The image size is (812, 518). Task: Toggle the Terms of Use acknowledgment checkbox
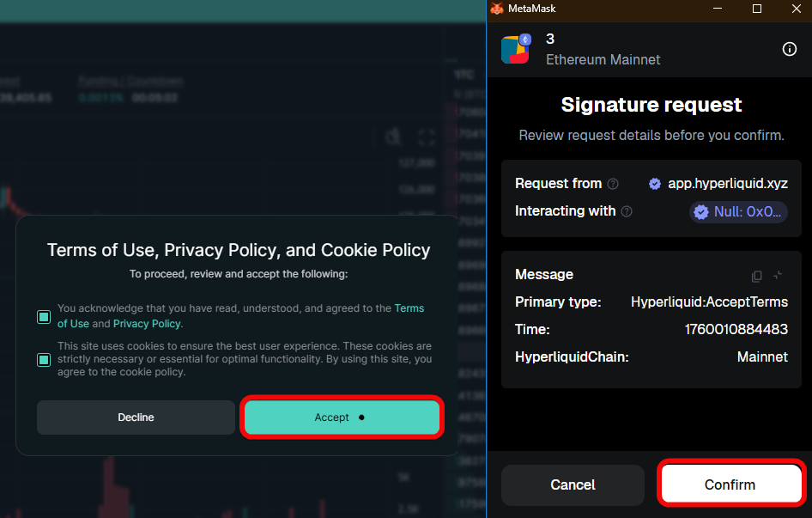[x=44, y=316]
